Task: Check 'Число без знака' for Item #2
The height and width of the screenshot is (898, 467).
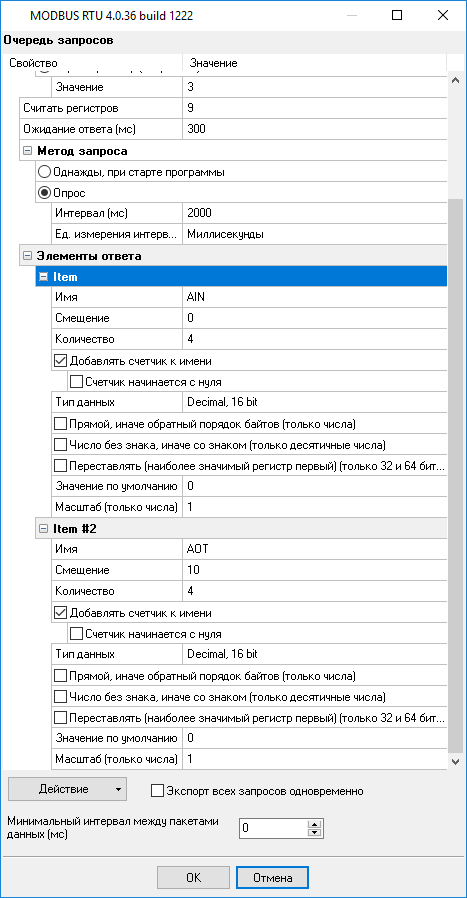Action: pos(60,697)
